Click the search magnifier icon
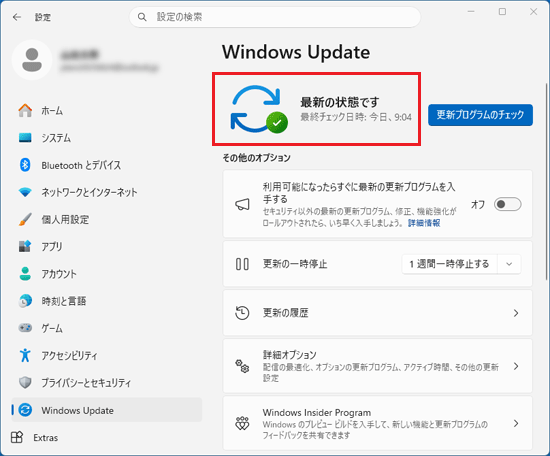 142,17
